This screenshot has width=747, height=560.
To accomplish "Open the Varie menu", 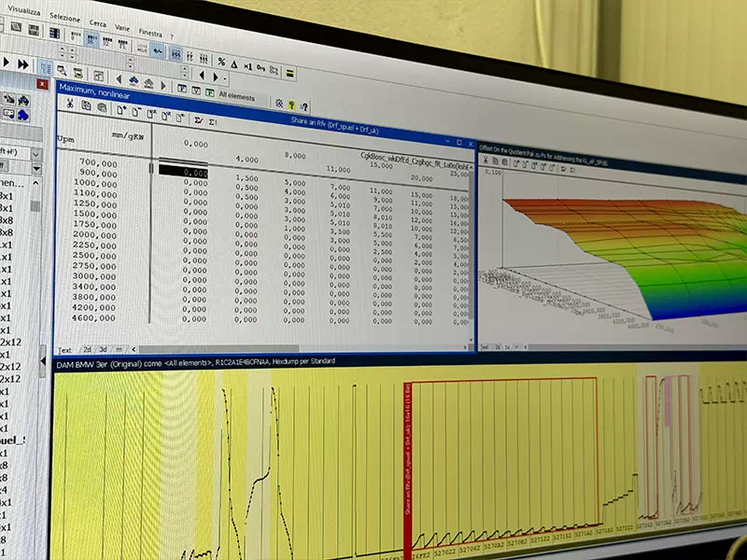I will coord(122,28).
